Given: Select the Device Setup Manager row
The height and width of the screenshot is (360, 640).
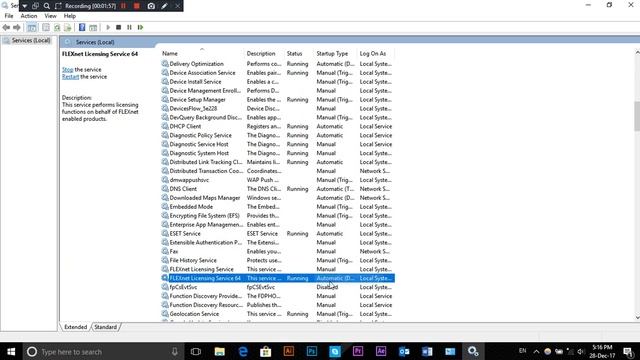Looking at the screenshot, I should tap(278, 100).
